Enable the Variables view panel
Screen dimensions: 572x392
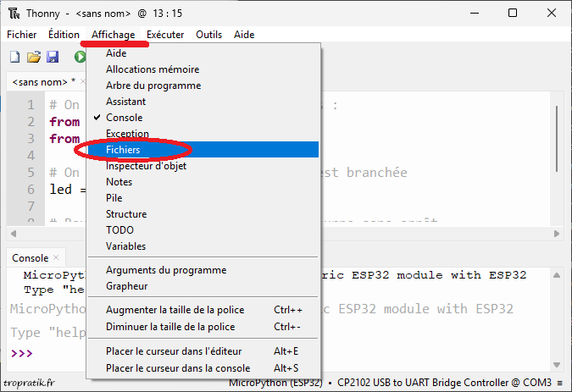pyautogui.click(x=125, y=246)
